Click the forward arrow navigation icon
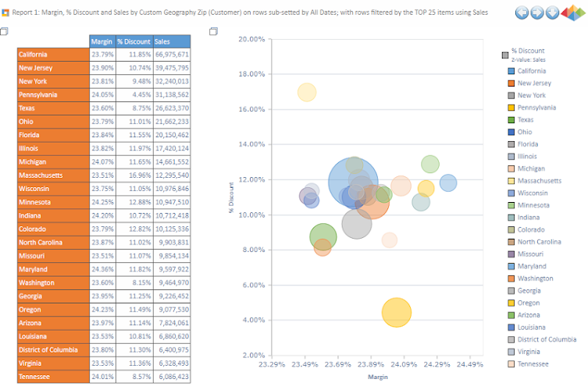Image resolution: width=588 pixels, height=390 pixels. tap(537, 12)
